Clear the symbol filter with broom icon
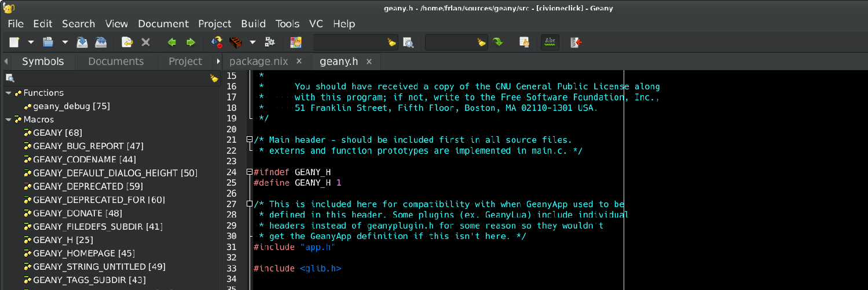The height and width of the screenshot is (290, 868). coord(214,78)
